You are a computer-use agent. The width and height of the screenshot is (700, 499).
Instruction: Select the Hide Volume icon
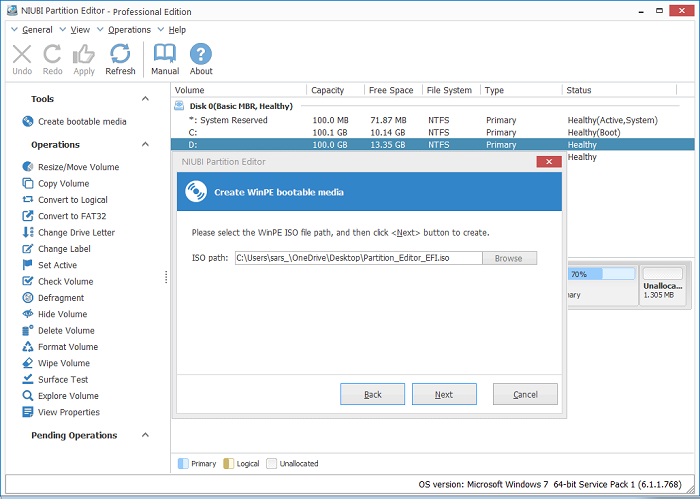click(x=28, y=314)
